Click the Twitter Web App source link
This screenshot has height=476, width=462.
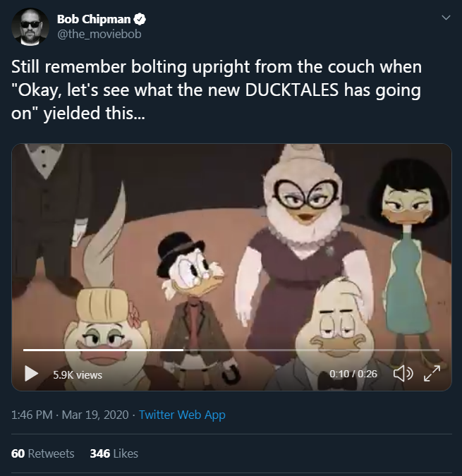[182, 415]
